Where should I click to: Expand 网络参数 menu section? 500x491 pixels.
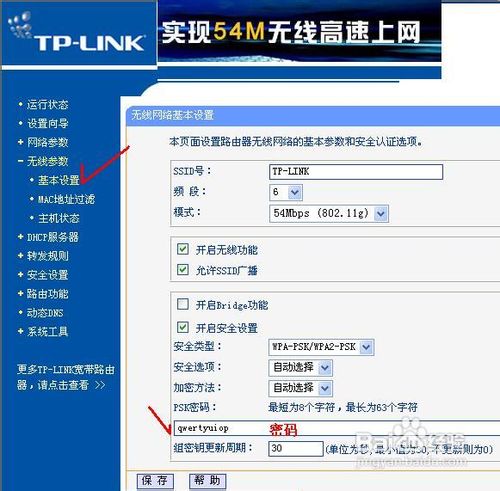(48, 142)
